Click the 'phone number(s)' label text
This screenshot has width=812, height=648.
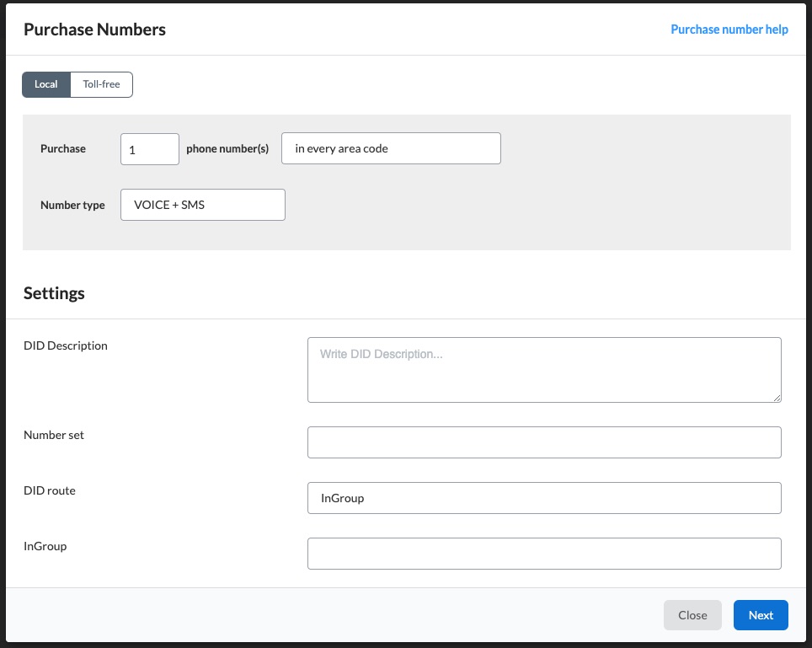point(227,148)
